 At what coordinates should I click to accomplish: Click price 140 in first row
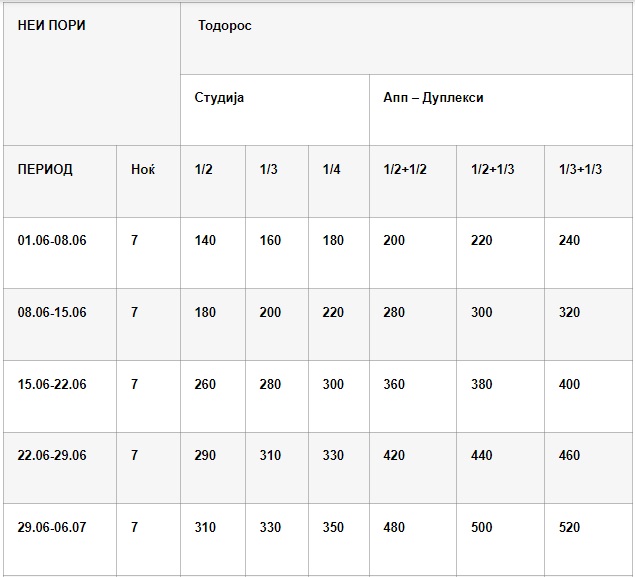[205, 241]
